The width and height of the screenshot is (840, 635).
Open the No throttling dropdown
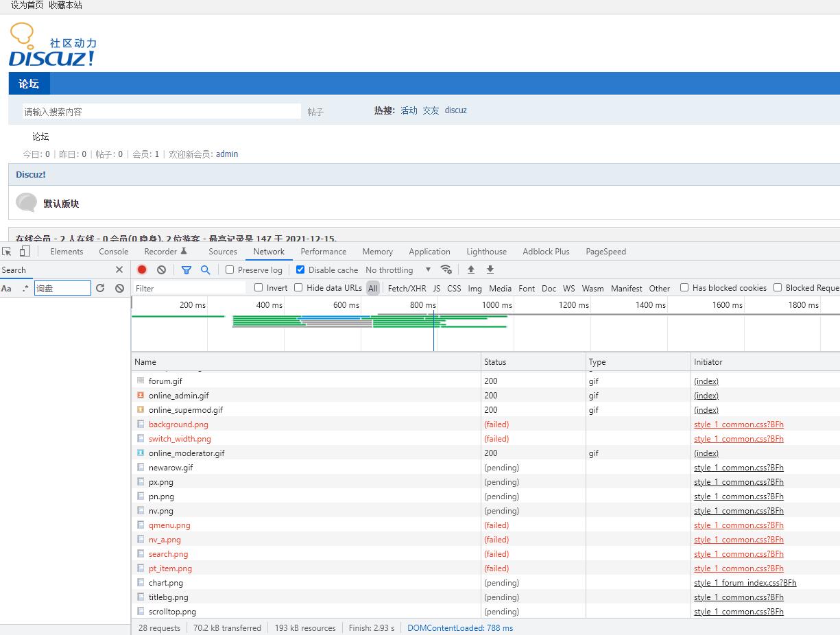point(398,270)
